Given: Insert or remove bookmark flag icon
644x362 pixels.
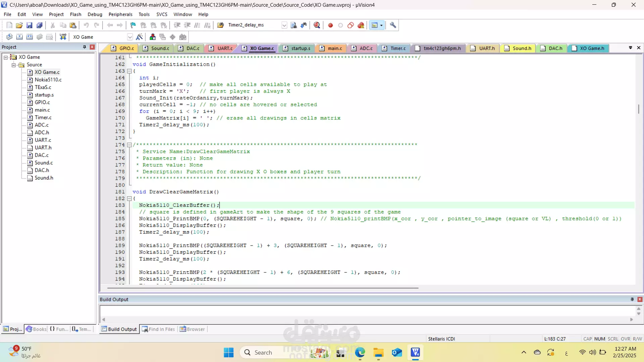Looking at the screenshot, I should click(133, 25).
